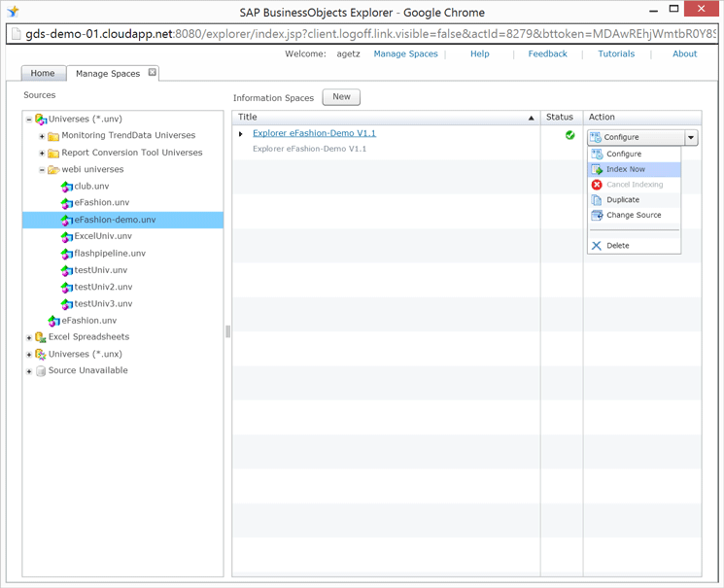Open the Tutorials link

click(x=616, y=54)
